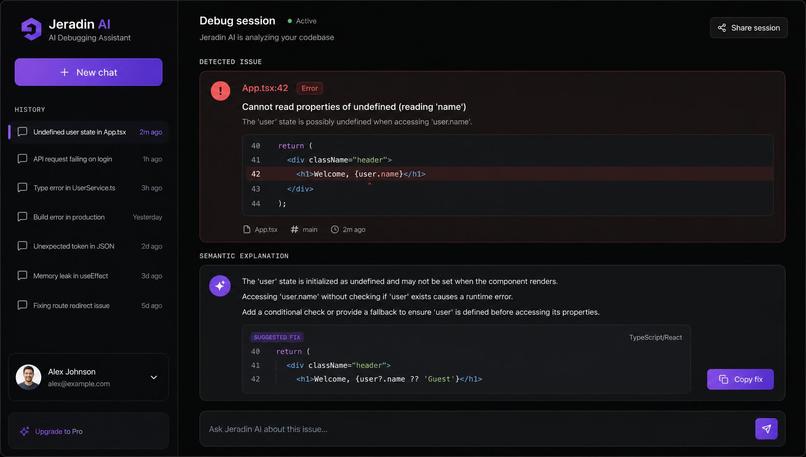Select 'Unexpected token in JSON' history item
The height and width of the screenshot is (457, 806).
click(x=88, y=246)
